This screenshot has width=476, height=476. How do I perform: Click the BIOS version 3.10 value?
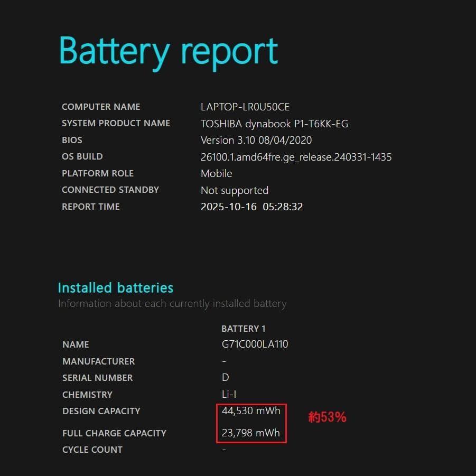[x=256, y=140]
